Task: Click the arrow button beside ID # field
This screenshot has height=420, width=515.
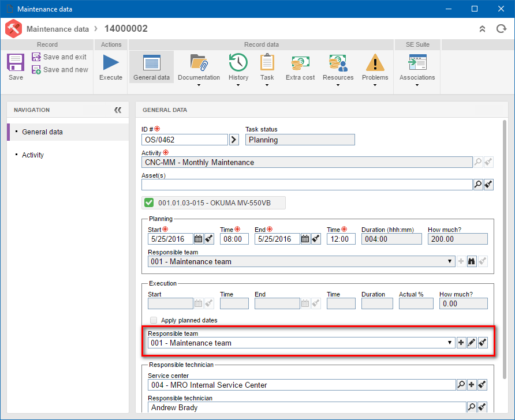Action: coord(234,140)
